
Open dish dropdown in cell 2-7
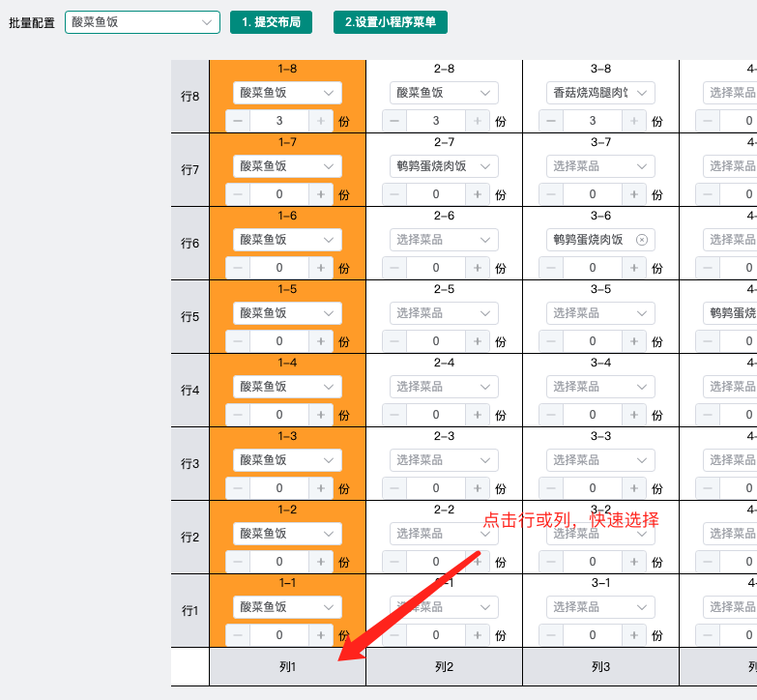(444, 166)
